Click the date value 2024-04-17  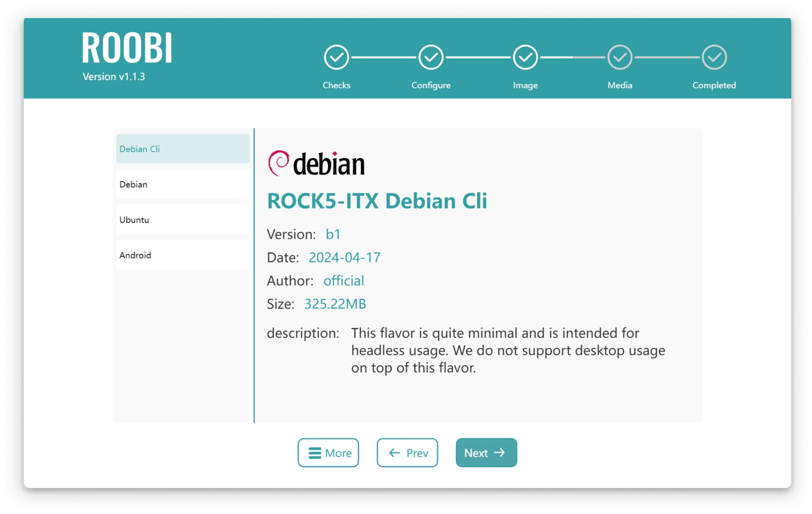click(344, 257)
